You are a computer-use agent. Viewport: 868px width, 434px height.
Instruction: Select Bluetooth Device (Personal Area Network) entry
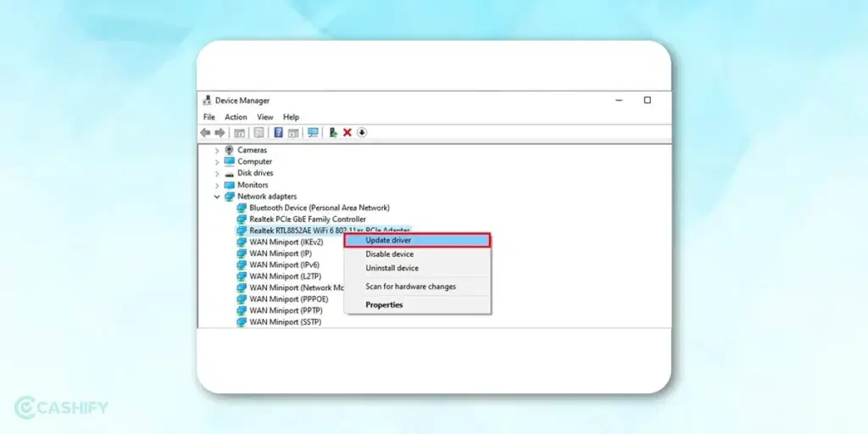320,208
